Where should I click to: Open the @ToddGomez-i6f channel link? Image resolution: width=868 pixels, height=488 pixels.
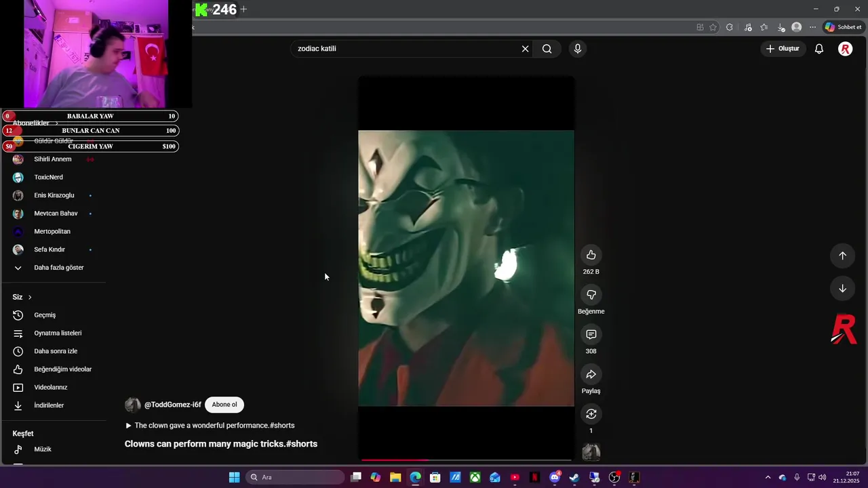[x=173, y=405]
